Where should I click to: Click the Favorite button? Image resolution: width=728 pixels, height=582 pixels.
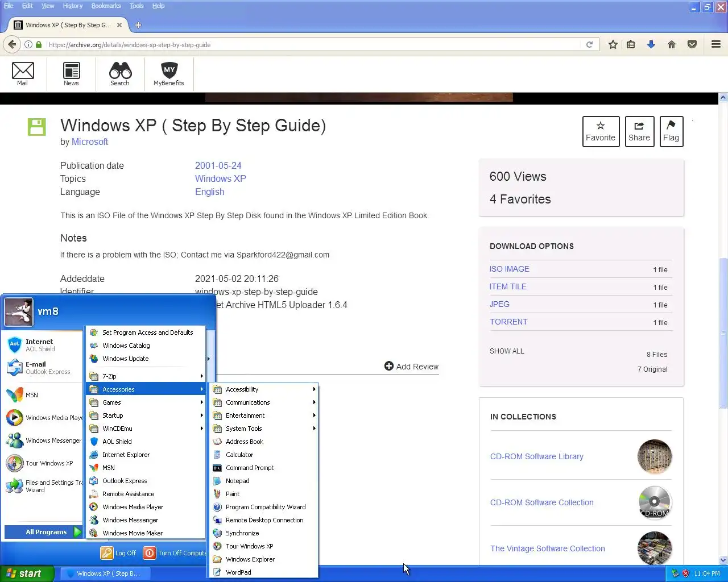[x=601, y=131]
